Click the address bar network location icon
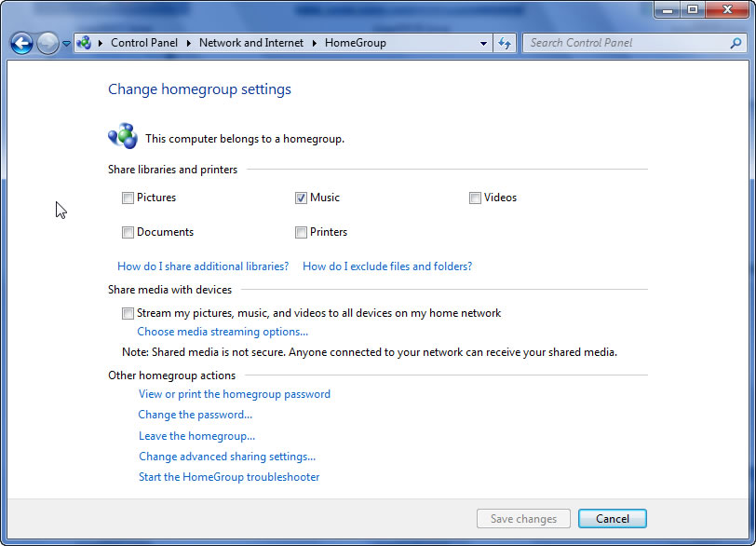The image size is (756, 546). click(x=84, y=43)
